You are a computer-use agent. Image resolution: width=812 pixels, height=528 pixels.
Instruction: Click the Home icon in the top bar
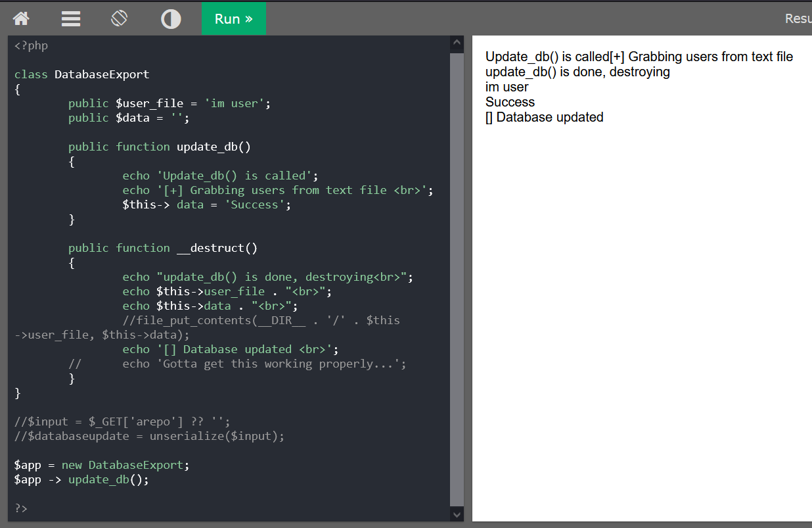point(21,18)
